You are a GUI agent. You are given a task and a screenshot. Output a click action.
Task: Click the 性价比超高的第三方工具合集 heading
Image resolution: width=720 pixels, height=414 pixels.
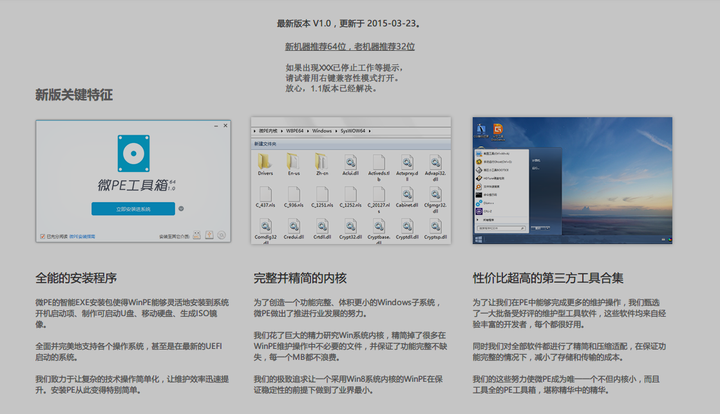tap(548, 278)
